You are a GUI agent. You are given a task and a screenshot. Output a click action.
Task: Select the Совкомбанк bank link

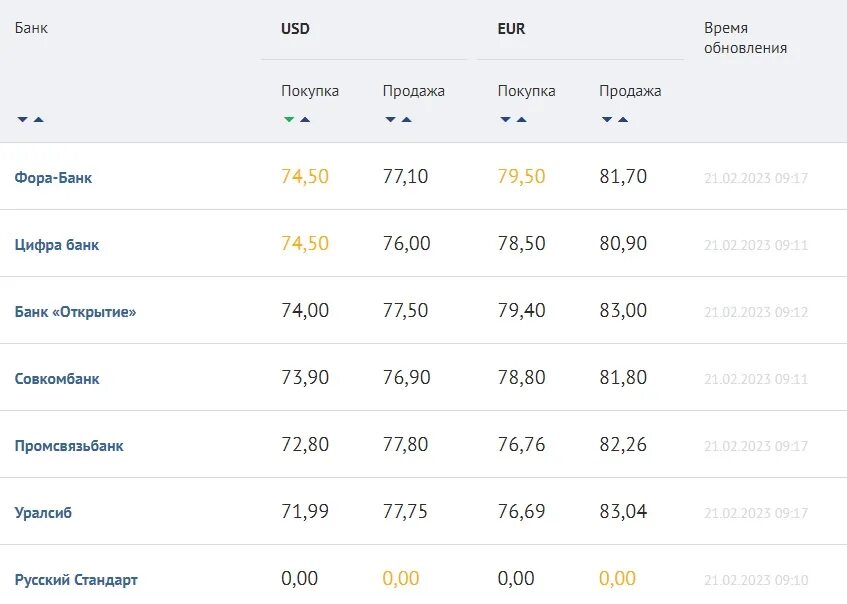pyautogui.click(x=58, y=379)
